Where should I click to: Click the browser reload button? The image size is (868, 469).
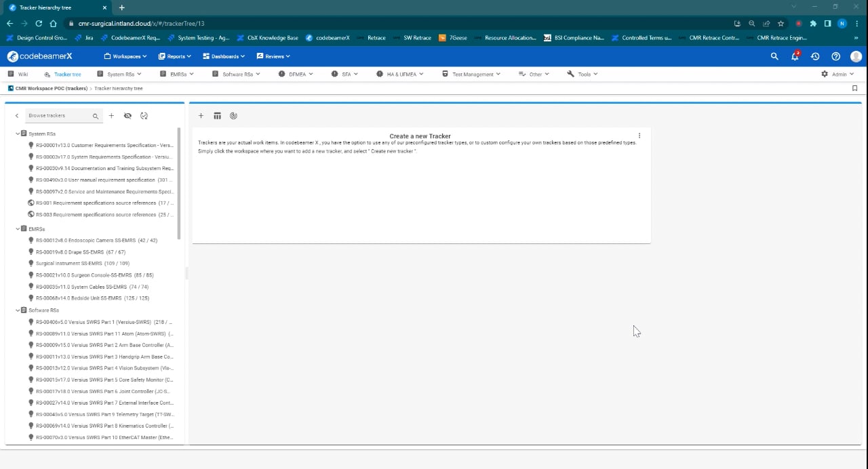(x=39, y=23)
